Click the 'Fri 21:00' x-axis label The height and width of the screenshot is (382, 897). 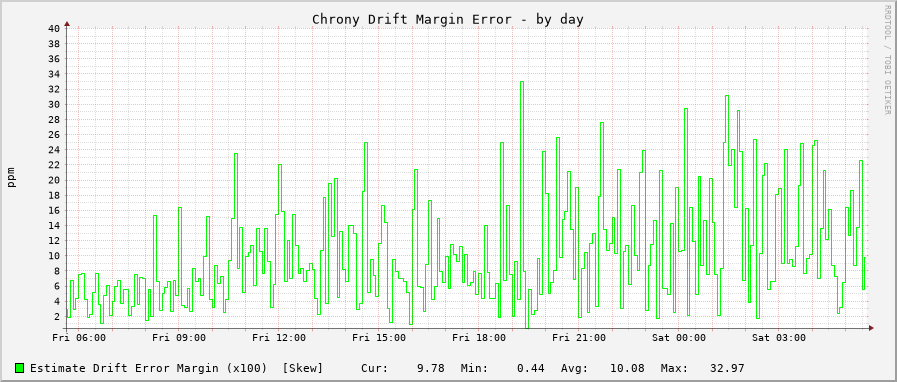click(579, 338)
